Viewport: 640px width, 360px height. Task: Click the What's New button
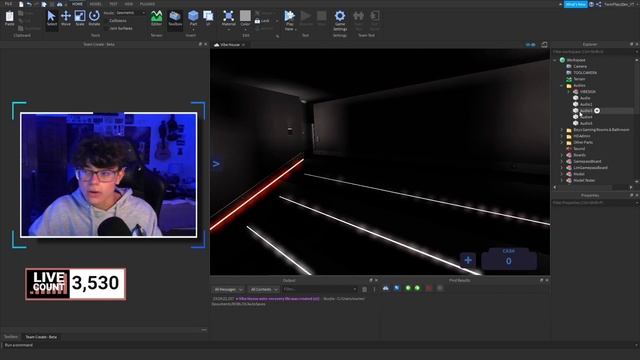(x=576, y=4)
